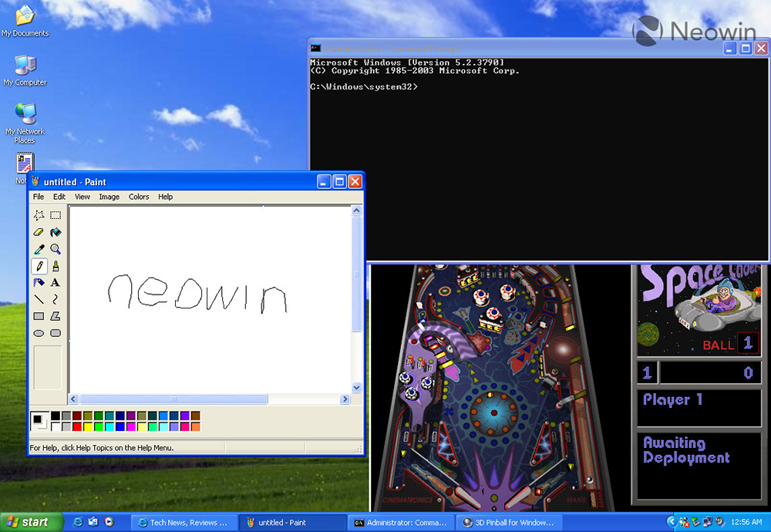Select the Eraser tool

click(x=39, y=232)
